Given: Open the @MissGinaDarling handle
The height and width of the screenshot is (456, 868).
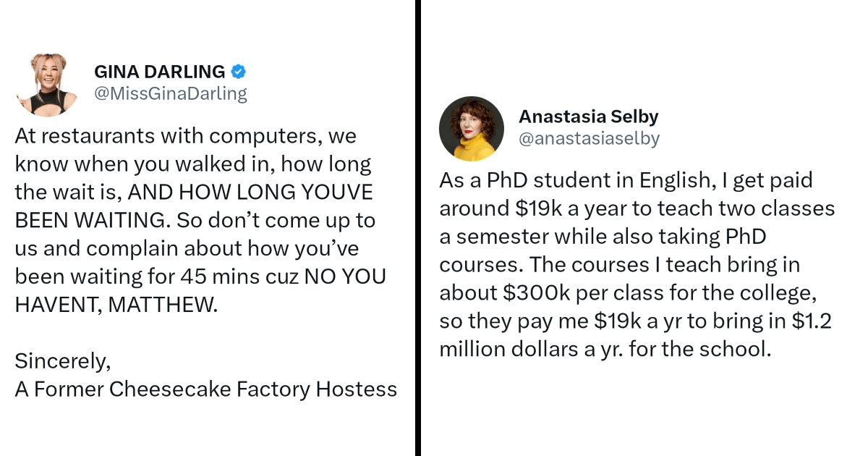Looking at the screenshot, I should tap(171, 93).
